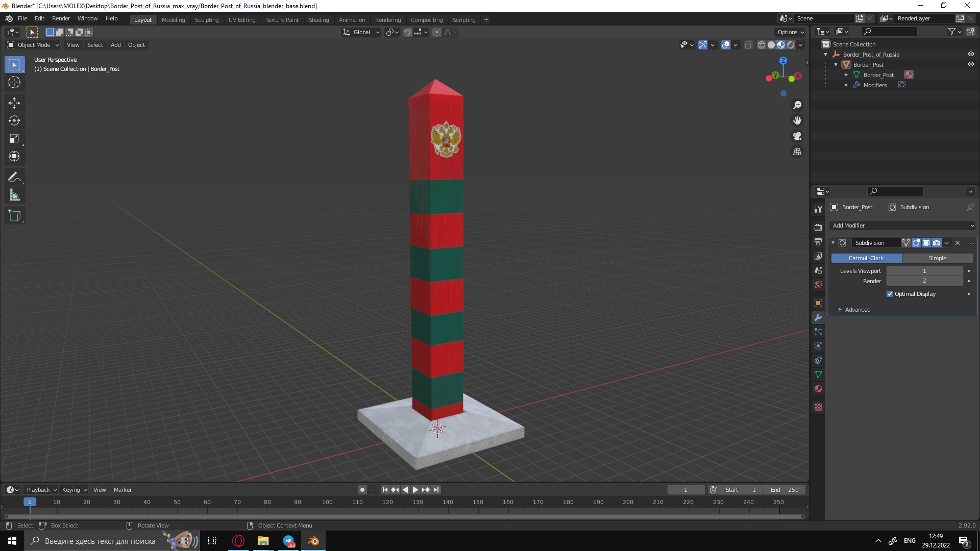980x551 pixels.
Task: Select the Cursor tool in the left toolbar
Action: (14, 82)
